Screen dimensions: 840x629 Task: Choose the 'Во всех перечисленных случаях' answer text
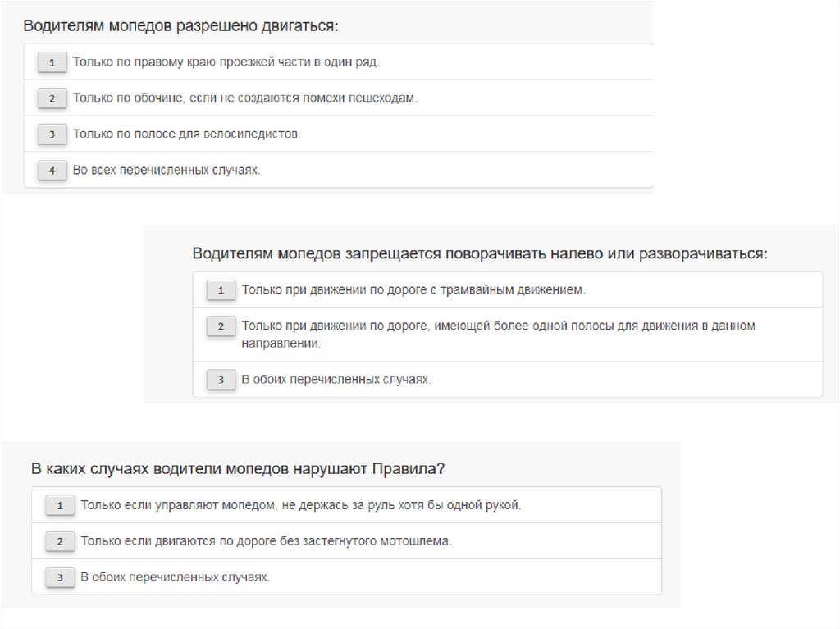click(x=167, y=171)
